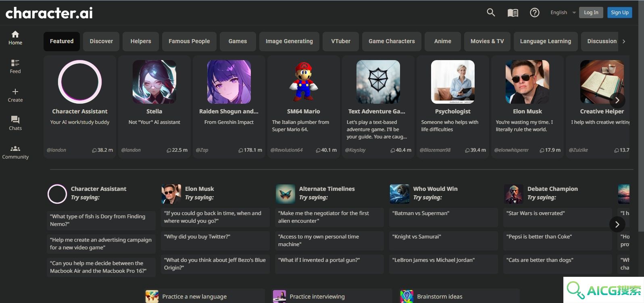Select "Why did you buy Twitter?" prompt
This screenshot has width=644, height=303.
click(x=215, y=240)
